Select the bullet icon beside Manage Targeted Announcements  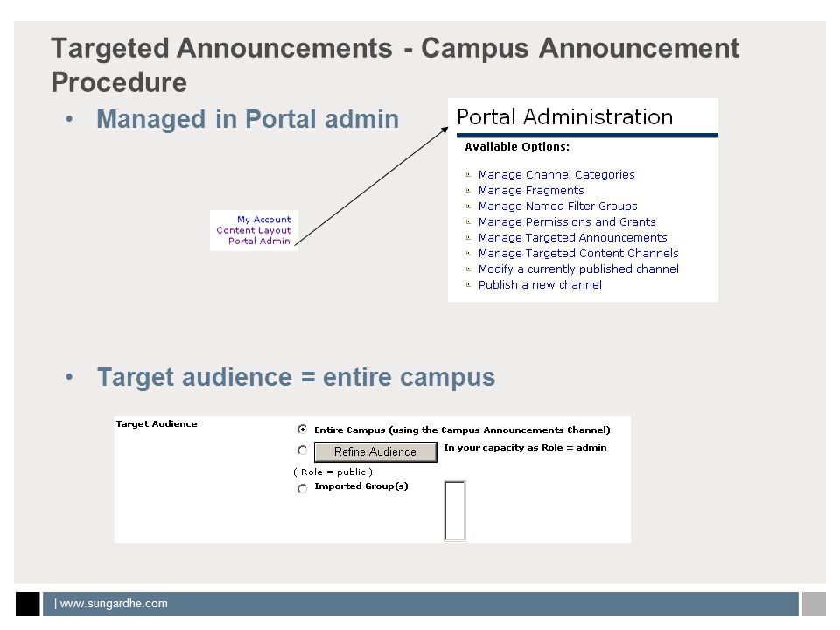coord(468,237)
